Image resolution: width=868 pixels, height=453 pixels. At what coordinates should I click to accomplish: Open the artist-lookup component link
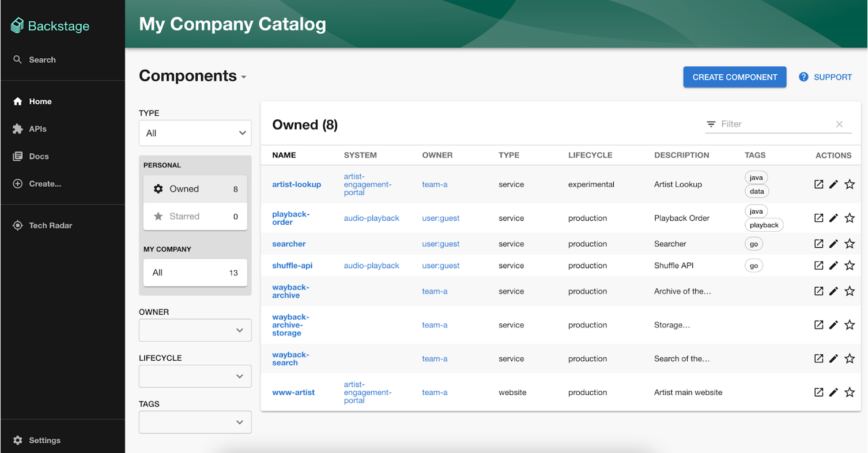tap(296, 184)
